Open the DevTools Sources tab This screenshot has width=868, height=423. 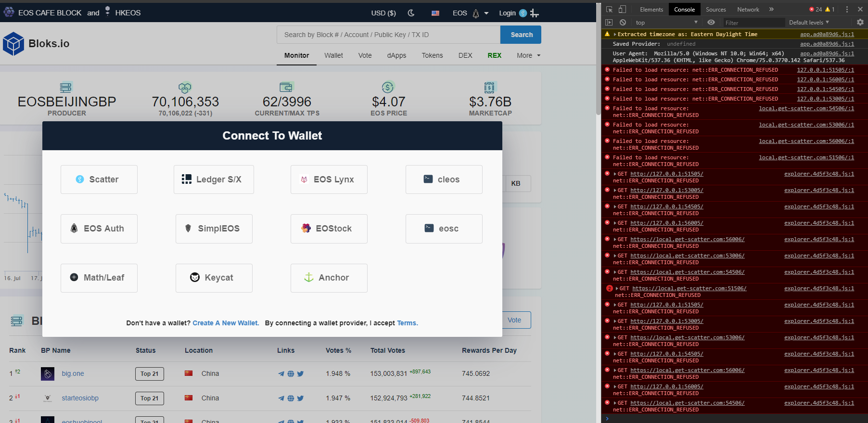click(716, 10)
